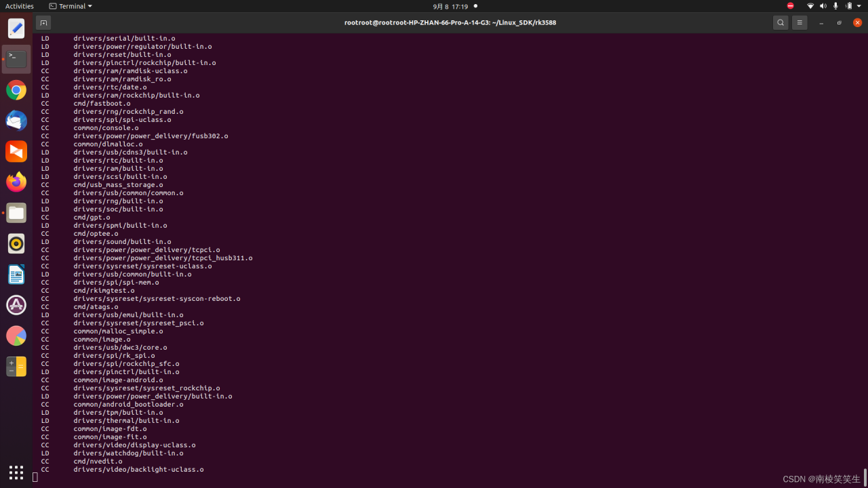Open the Text Editor from the dock
The height and width of the screenshot is (488, 868).
tap(16, 28)
